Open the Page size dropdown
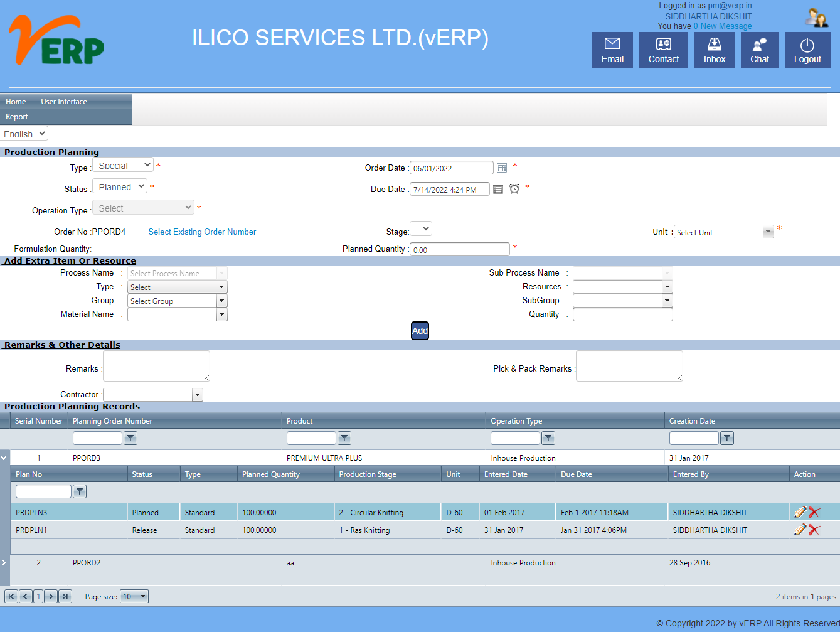This screenshot has height=632, width=840. 134,596
